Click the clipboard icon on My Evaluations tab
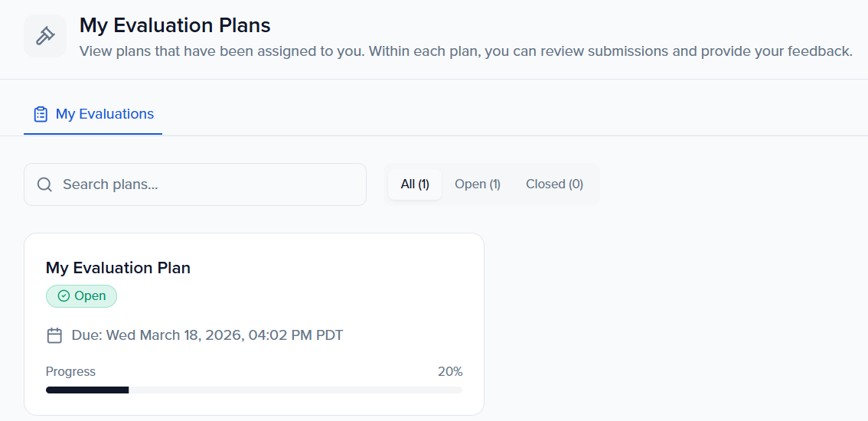The width and height of the screenshot is (868, 421). [41, 114]
